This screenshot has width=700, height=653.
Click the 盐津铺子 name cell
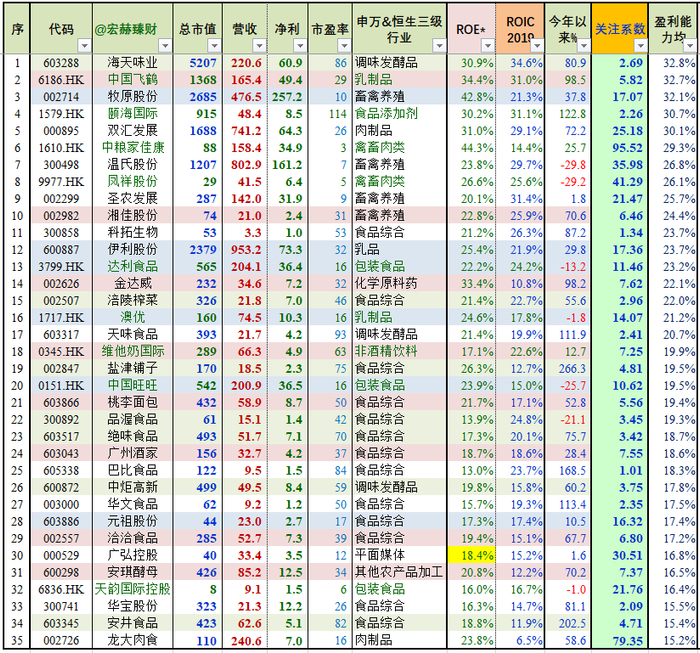[x=133, y=368]
